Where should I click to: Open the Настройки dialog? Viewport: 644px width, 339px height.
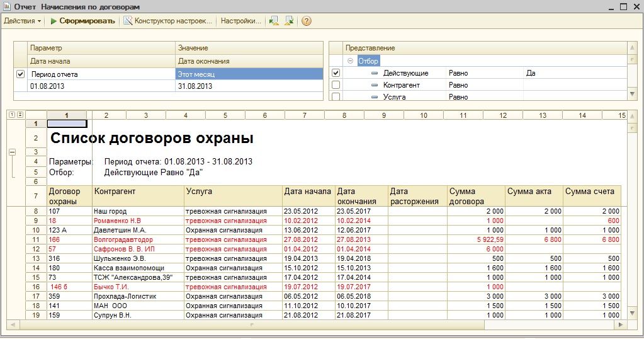[x=240, y=21]
